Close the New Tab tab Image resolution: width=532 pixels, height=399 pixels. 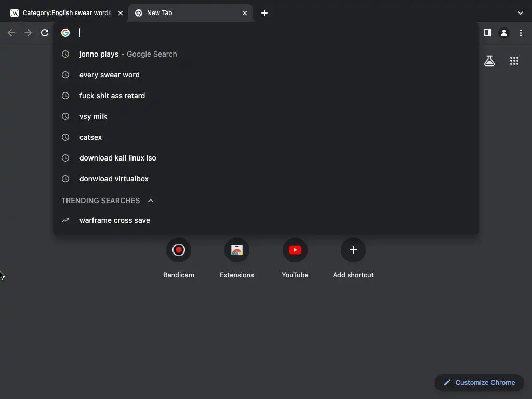point(245,13)
